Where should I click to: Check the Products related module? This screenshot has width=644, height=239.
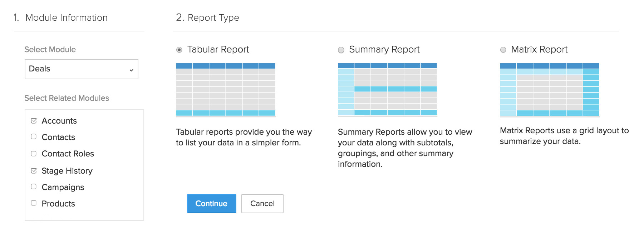tap(34, 203)
